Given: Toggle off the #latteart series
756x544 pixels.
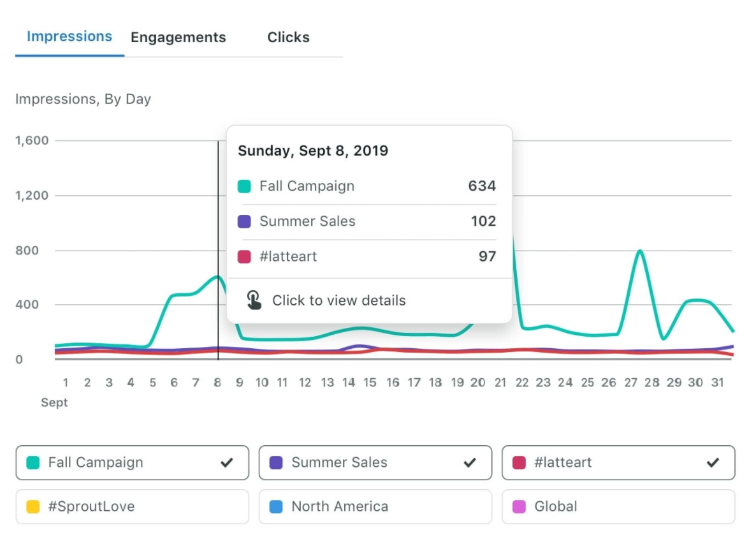Looking at the screenshot, I should (x=715, y=462).
